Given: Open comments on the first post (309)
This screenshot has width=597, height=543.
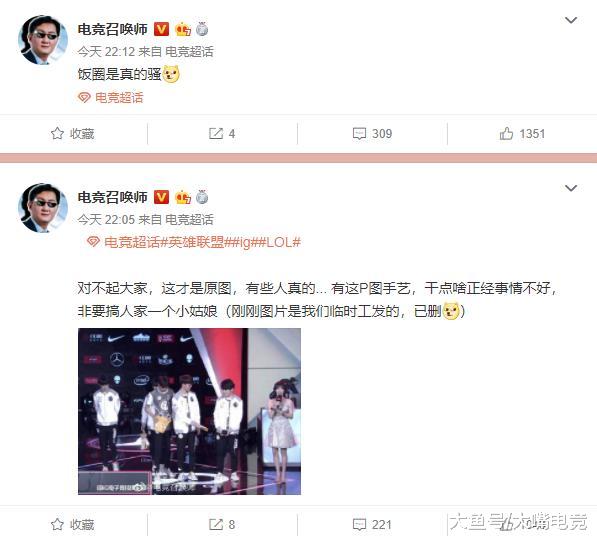Looking at the screenshot, I should (x=372, y=134).
